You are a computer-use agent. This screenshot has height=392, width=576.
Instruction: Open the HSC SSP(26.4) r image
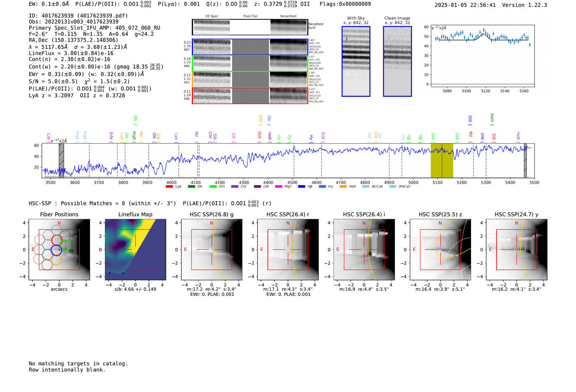288,250
